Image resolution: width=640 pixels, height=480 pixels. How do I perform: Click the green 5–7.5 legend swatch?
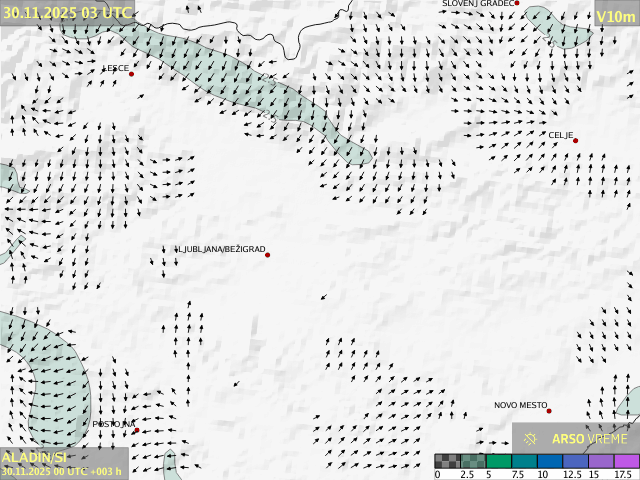pyautogui.click(x=498, y=461)
